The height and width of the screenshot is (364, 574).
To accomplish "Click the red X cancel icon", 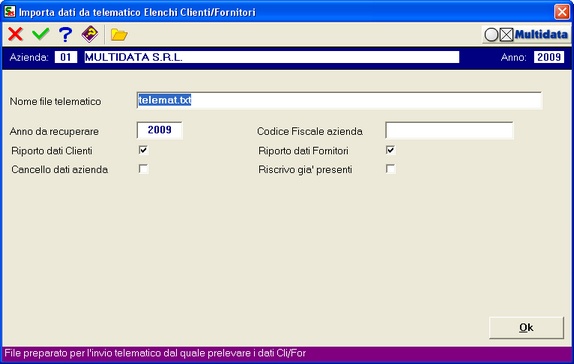I will (x=15, y=34).
